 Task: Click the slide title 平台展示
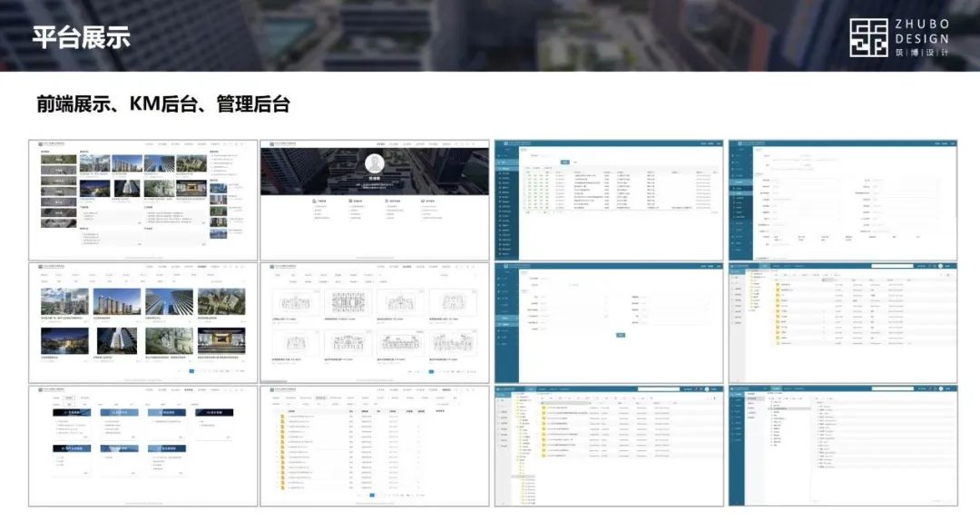(x=82, y=37)
